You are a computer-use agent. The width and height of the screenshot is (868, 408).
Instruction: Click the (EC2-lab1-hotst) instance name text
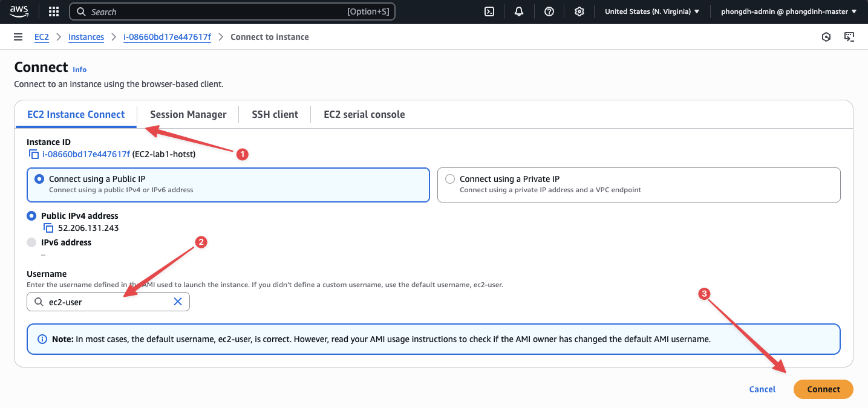click(164, 154)
